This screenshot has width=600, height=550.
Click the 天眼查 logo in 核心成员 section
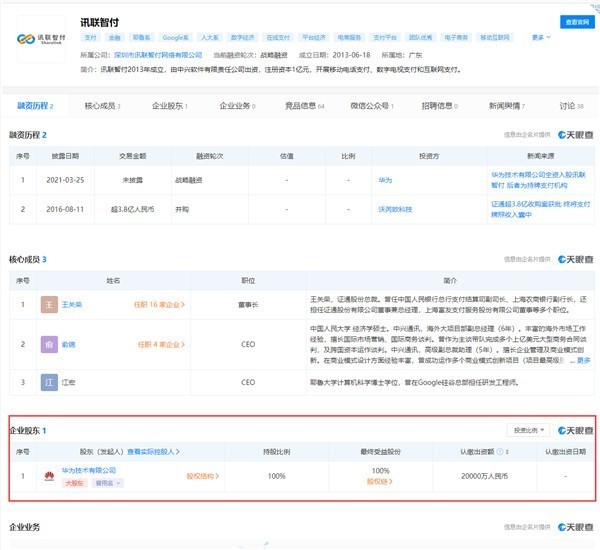click(575, 259)
